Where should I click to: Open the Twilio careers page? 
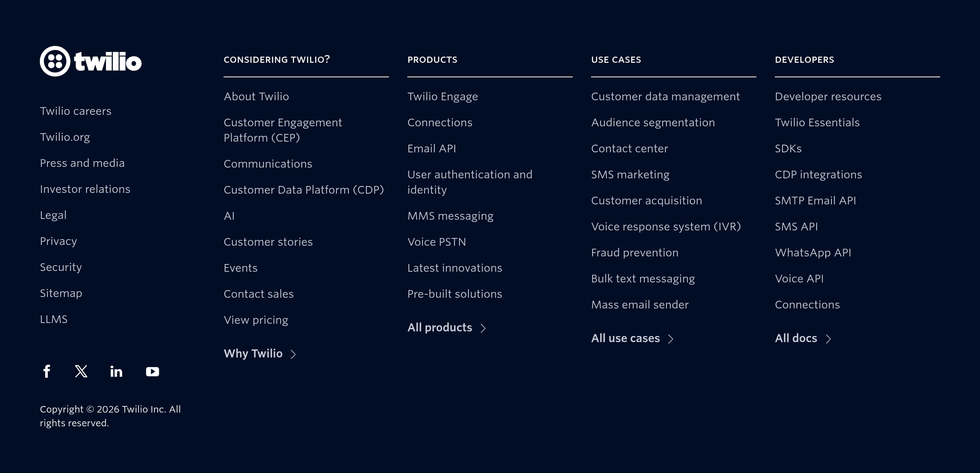pos(75,111)
